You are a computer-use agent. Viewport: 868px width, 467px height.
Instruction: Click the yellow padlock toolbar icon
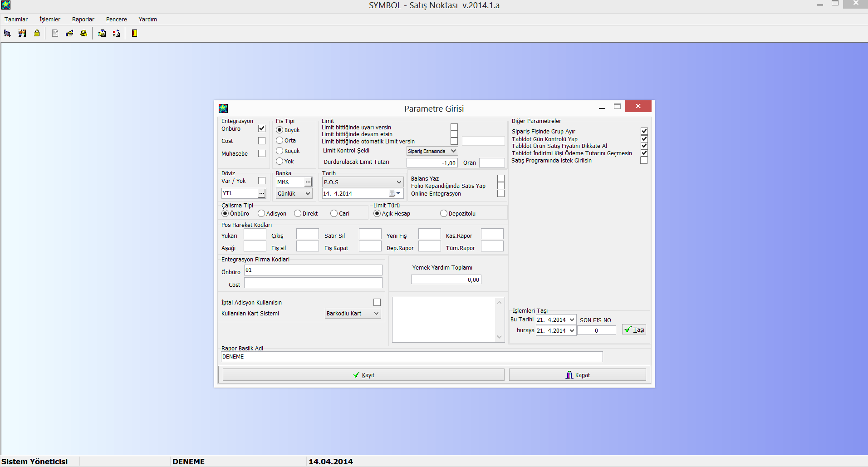(37, 33)
